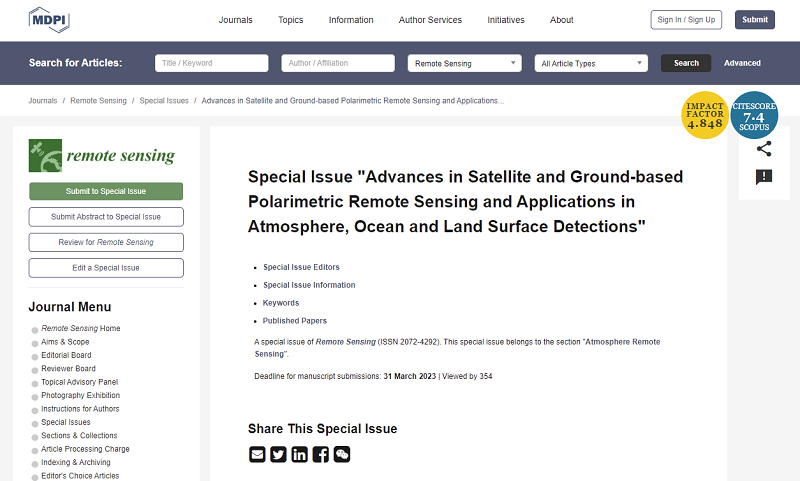
Task: Click the share icon in right sidebar
Action: [764, 149]
